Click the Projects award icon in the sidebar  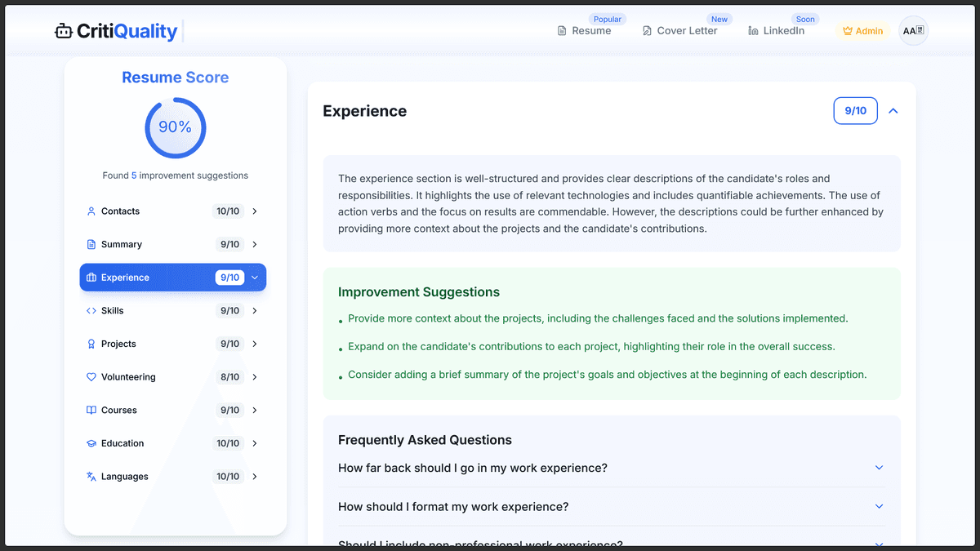(x=91, y=344)
